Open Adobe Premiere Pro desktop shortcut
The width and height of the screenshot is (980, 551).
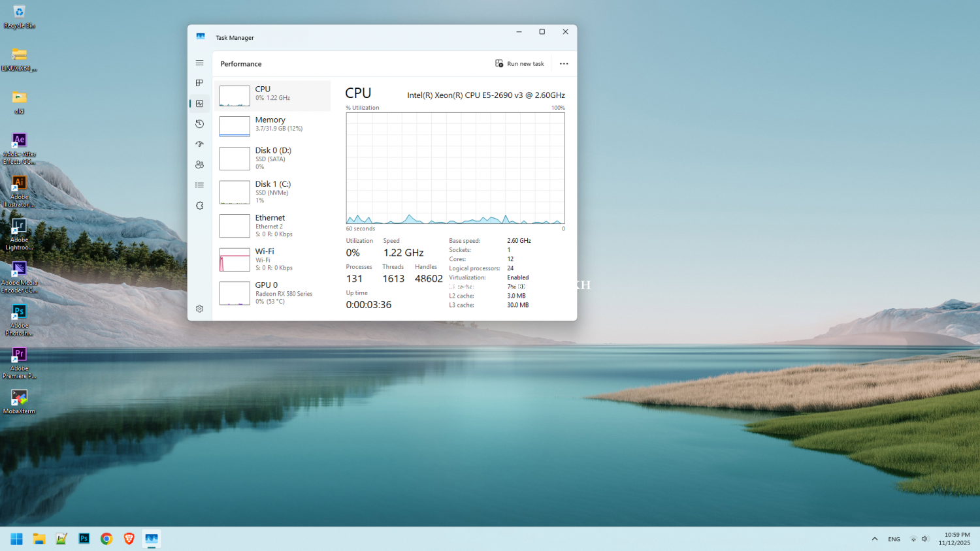pyautogui.click(x=19, y=362)
